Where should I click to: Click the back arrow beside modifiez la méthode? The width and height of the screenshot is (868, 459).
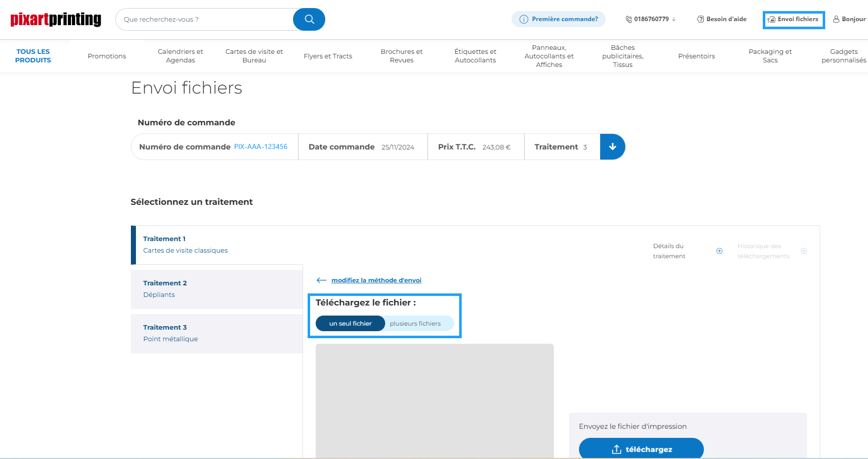[321, 280]
